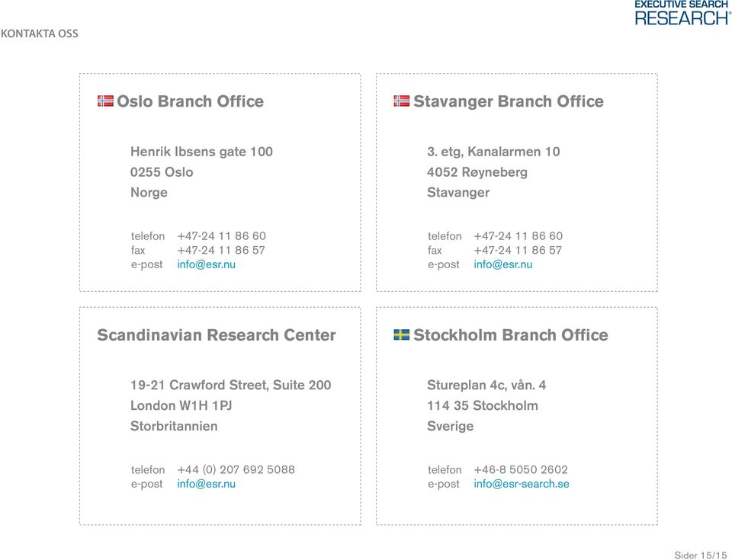Open the Scandinavian Research Center info@esr.nu link

tap(207, 484)
